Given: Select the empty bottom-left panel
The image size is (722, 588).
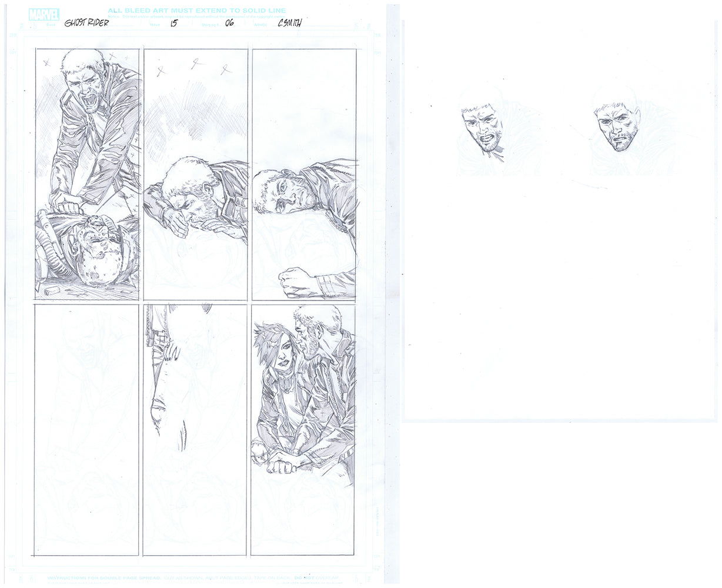Looking at the screenshot, I should (x=87, y=429).
